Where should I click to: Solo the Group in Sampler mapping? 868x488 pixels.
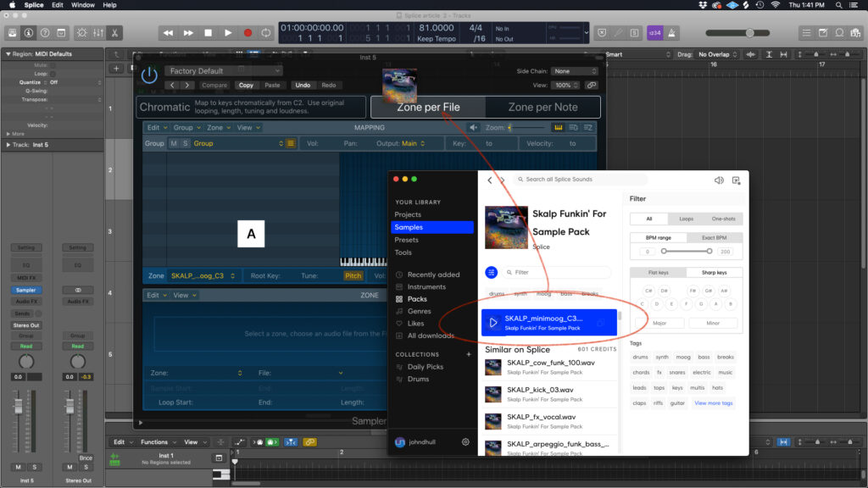click(185, 143)
